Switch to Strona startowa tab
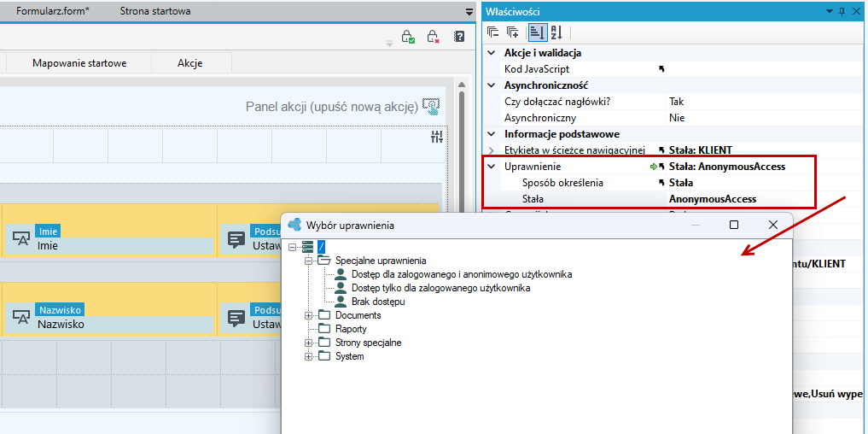Viewport: 868px width, 434px height. (x=155, y=11)
